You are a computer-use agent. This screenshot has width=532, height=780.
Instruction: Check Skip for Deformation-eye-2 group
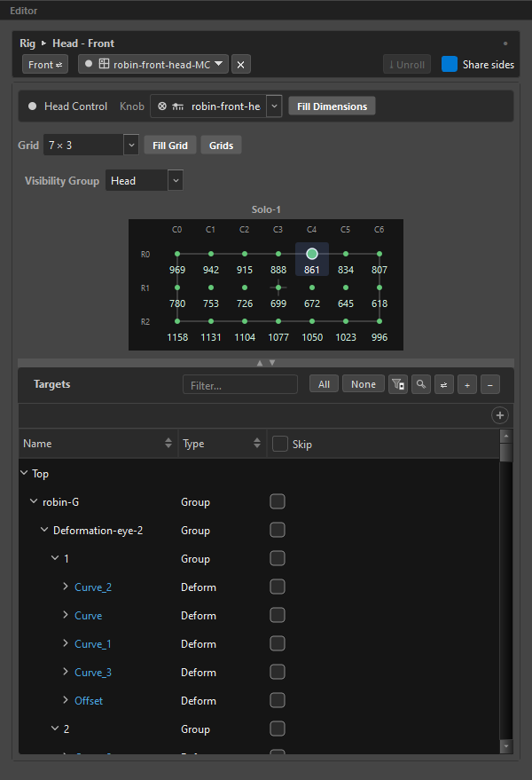pyautogui.click(x=278, y=530)
